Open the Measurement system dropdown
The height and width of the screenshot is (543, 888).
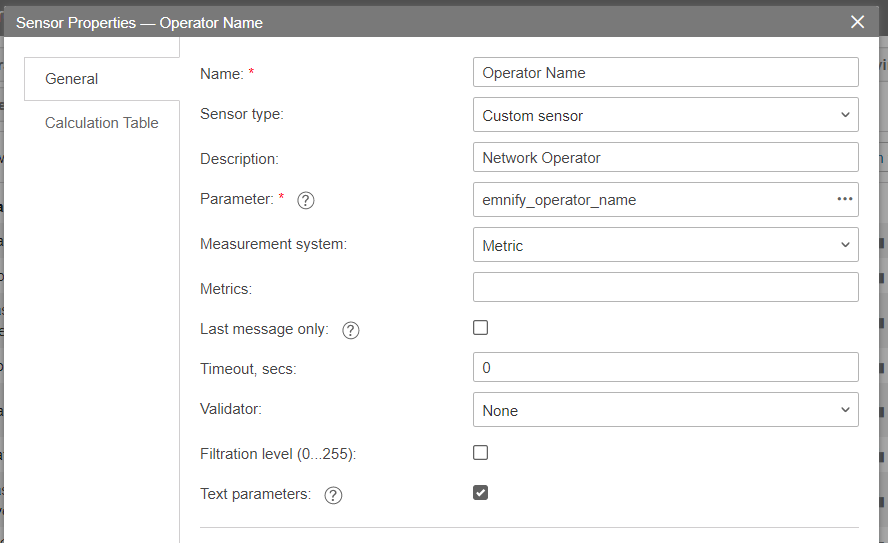click(x=665, y=245)
